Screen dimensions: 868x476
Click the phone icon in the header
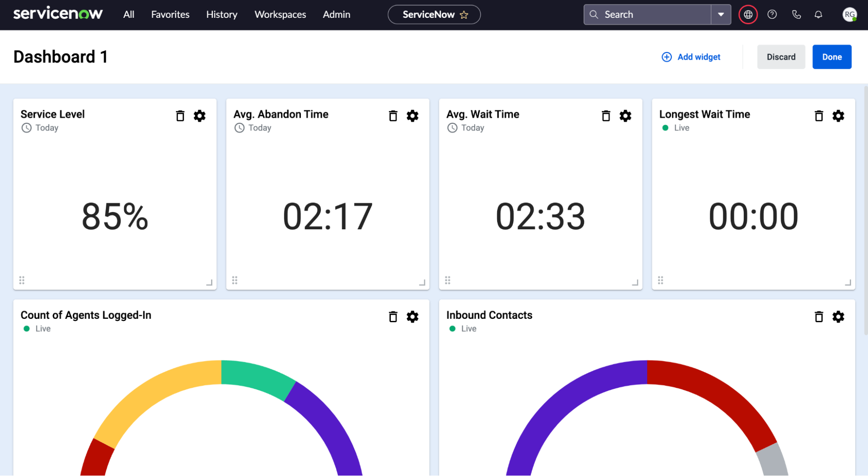[x=797, y=14]
